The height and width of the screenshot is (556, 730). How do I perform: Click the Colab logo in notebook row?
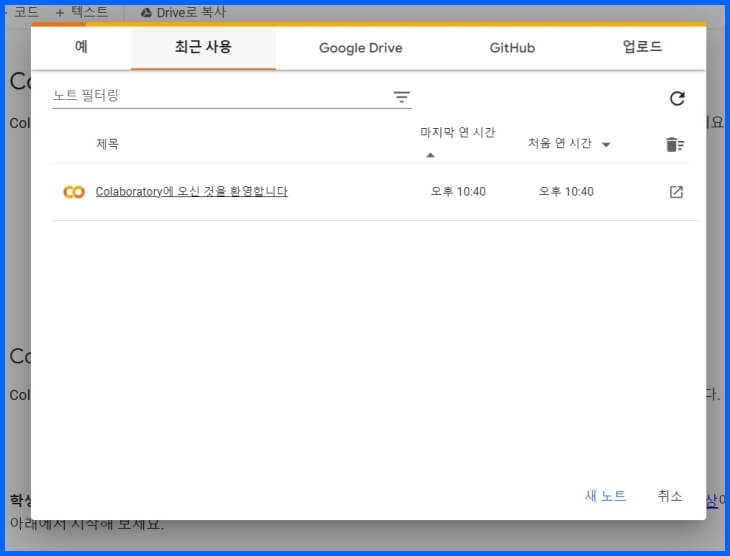tap(74, 192)
